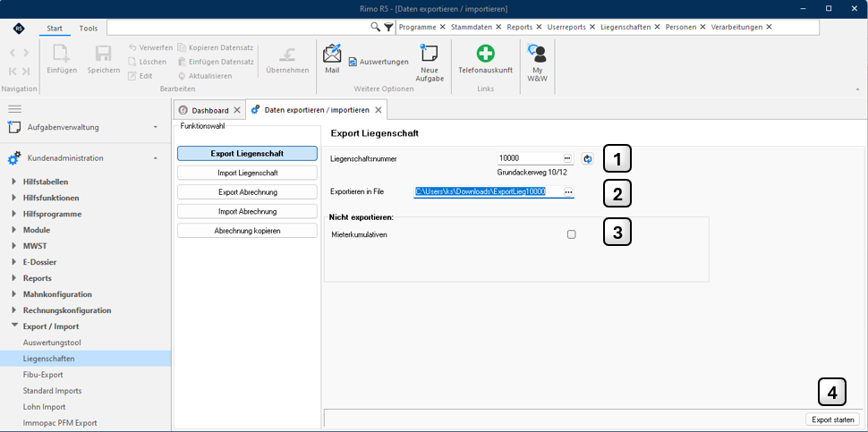Remove the Liegenschaften filter tag

(x=657, y=27)
